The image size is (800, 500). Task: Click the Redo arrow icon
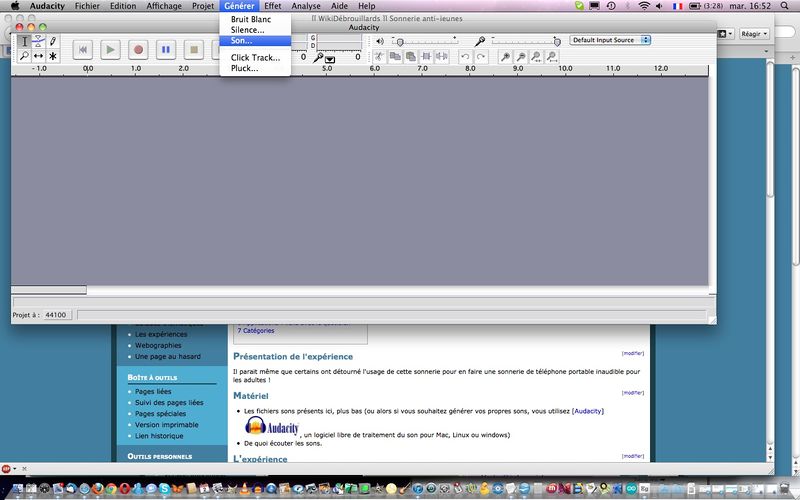click(481, 57)
